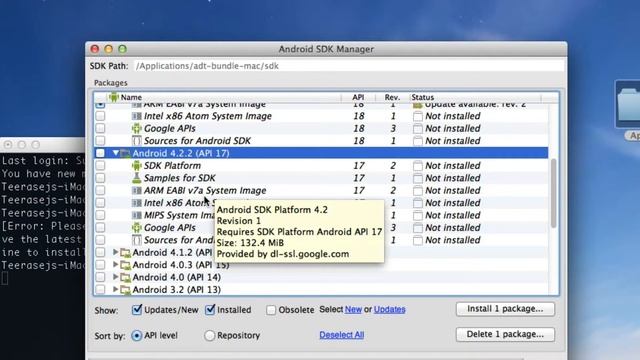Click the New selection link
The height and width of the screenshot is (360, 640).
pos(353,309)
